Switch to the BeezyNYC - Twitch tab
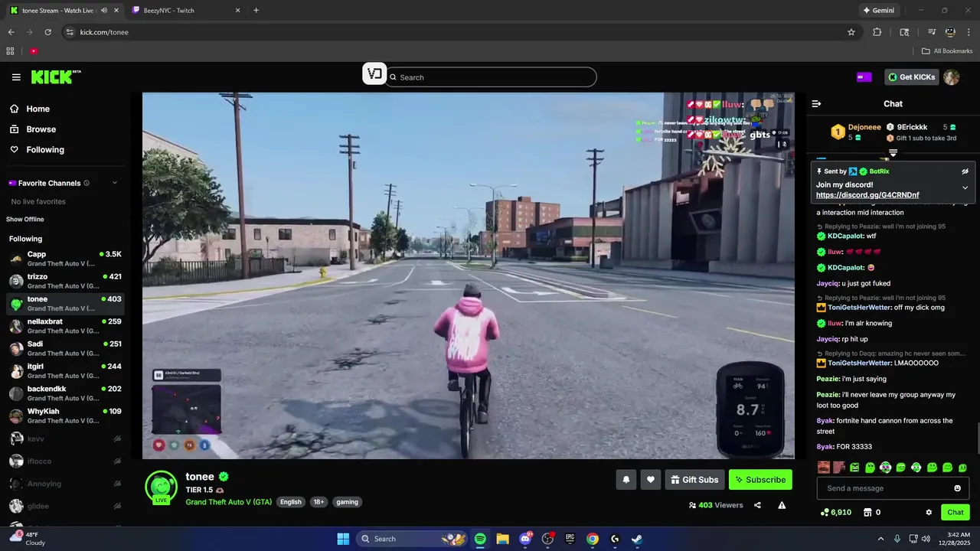980x551 pixels. 186,11
